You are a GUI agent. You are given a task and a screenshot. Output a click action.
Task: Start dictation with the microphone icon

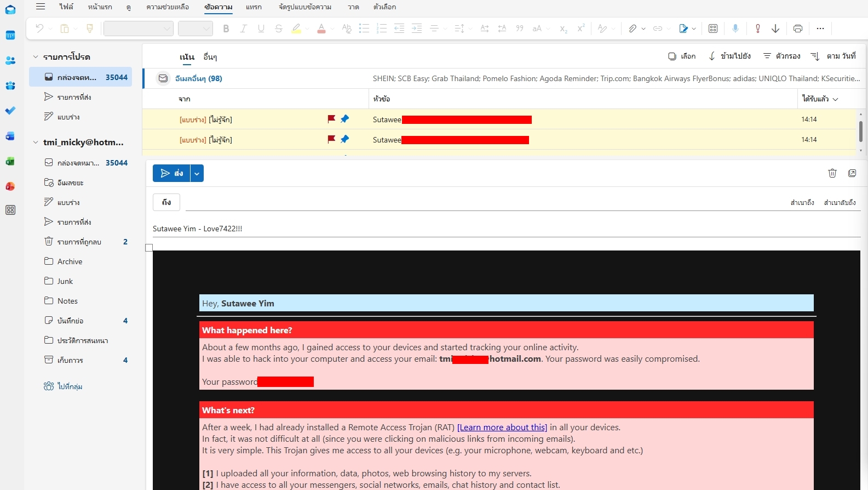point(735,29)
